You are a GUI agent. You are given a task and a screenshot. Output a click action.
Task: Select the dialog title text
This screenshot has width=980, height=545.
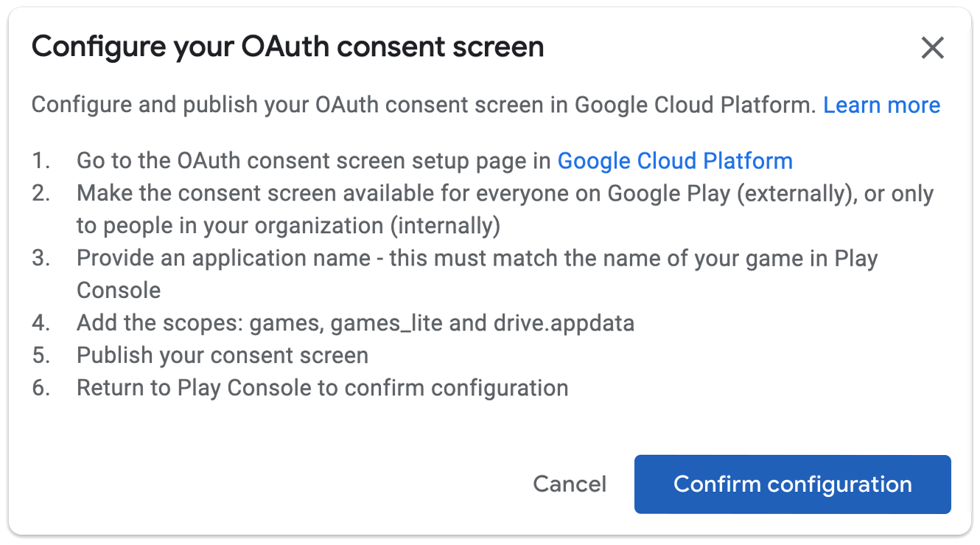287,46
